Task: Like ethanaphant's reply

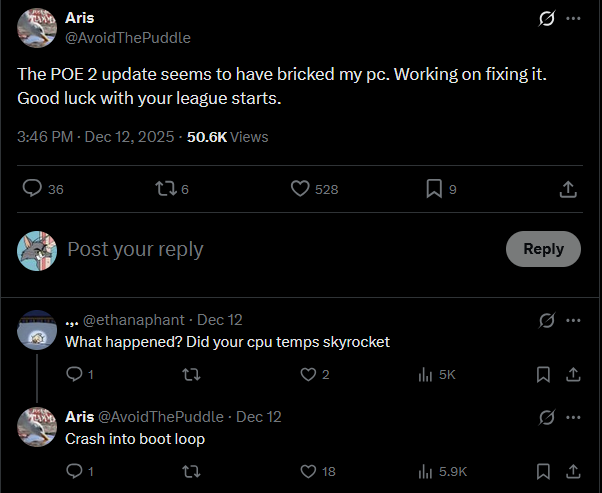Action: coord(308,374)
